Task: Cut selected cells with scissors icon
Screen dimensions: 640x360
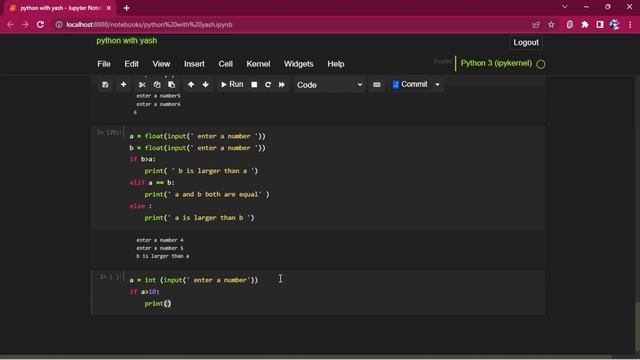Action: point(142,85)
